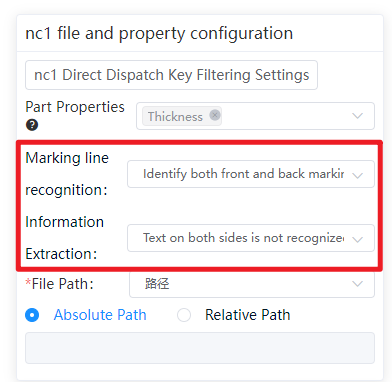Select the Relative Path radio button
392x382 pixels.
pyautogui.click(x=184, y=315)
